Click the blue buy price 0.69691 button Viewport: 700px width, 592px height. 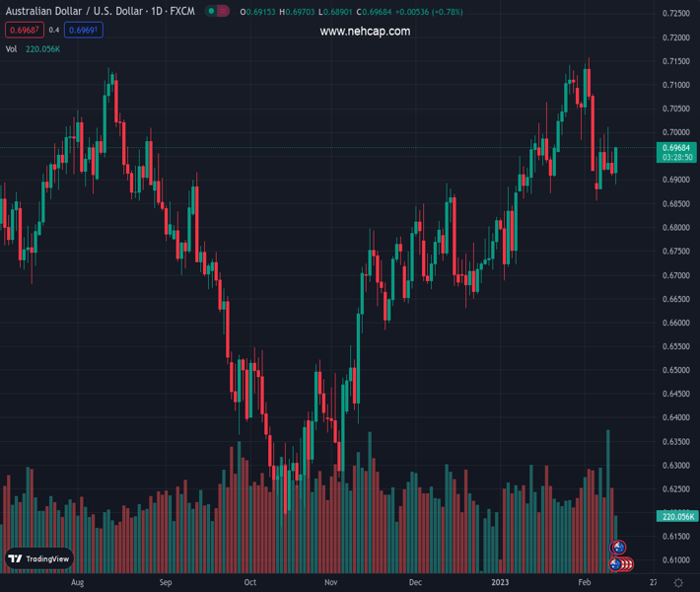pos(83,30)
